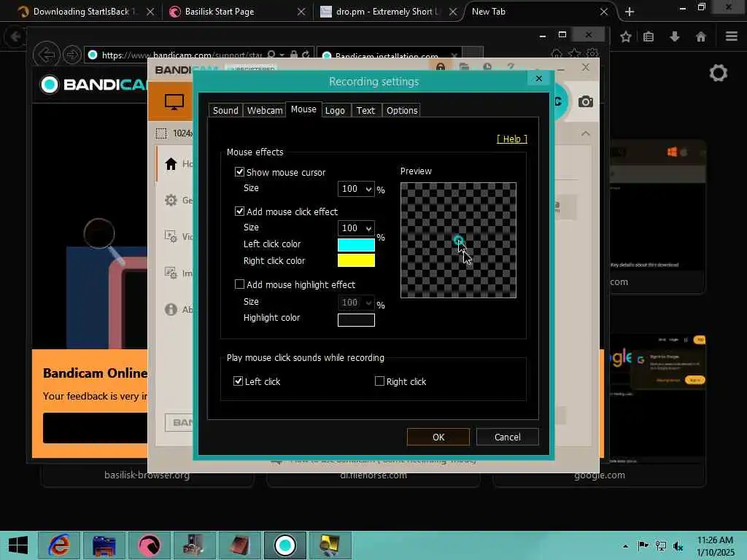The image size is (747, 560).
Task: Switch to the Webcam tab
Action: click(x=264, y=111)
